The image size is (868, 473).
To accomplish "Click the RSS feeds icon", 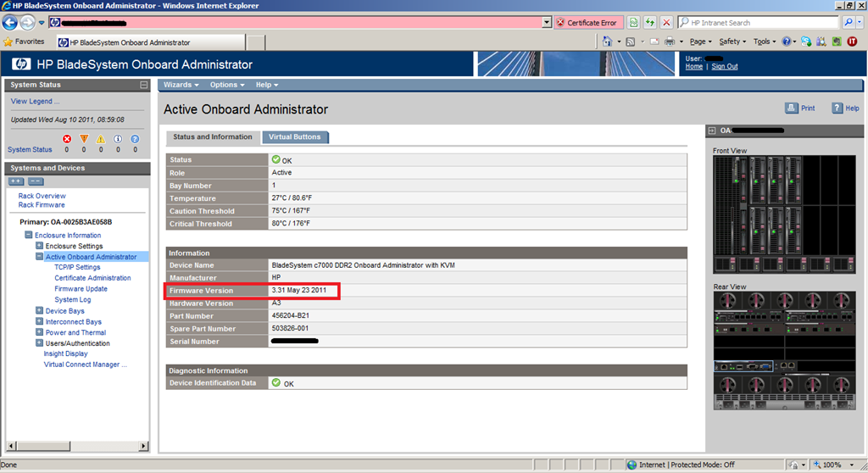I will coord(630,42).
